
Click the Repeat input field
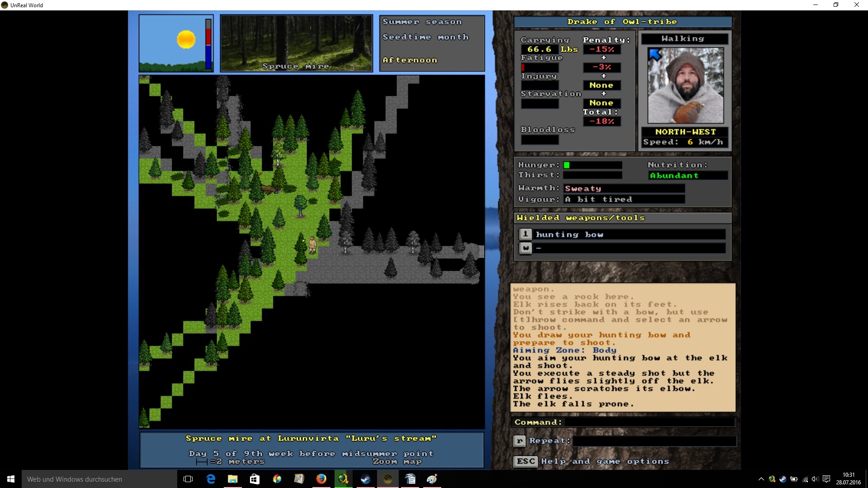pyautogui.click(x=654, y=441)
